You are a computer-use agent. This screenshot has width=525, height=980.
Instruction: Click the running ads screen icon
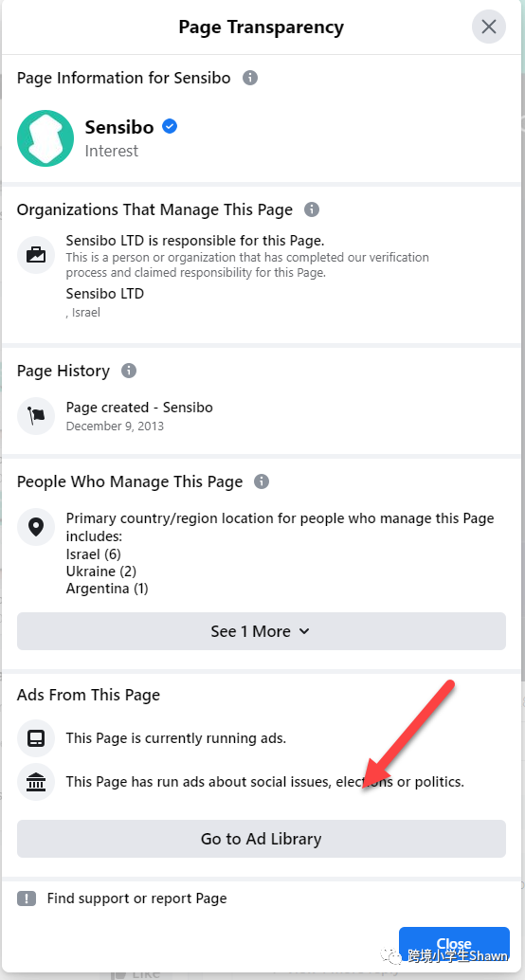pyautogui.click(x=36, y=738)
